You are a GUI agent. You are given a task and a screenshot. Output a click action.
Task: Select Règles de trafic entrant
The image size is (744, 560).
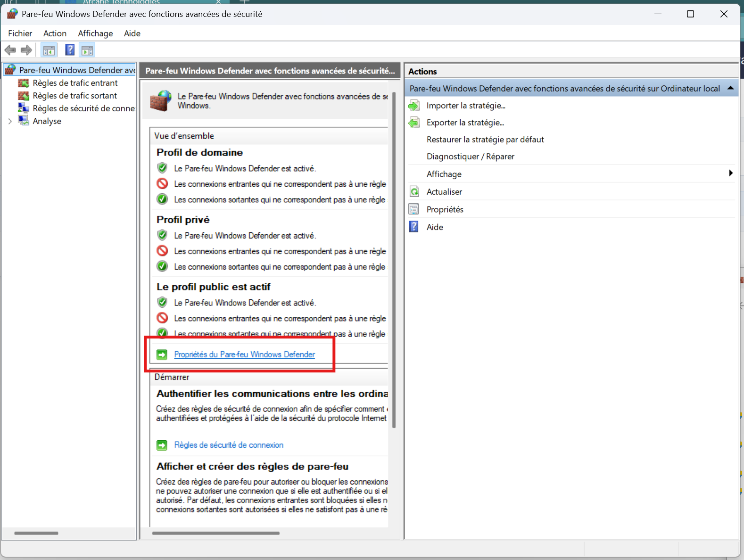(75, 83)
